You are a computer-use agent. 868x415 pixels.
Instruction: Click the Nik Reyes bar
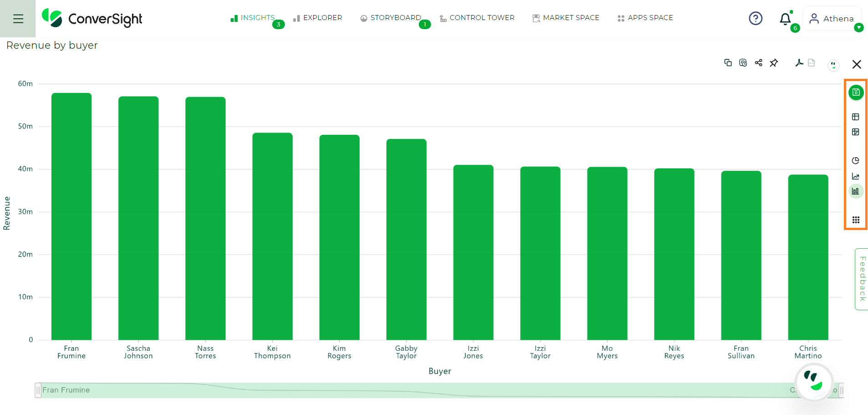tap(674, 254)
